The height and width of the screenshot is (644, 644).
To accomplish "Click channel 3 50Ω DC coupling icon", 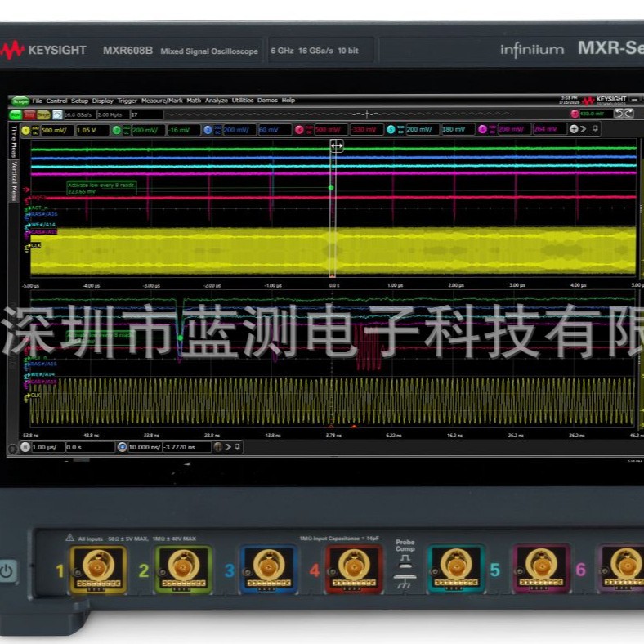I will click(x=218, y=130).
